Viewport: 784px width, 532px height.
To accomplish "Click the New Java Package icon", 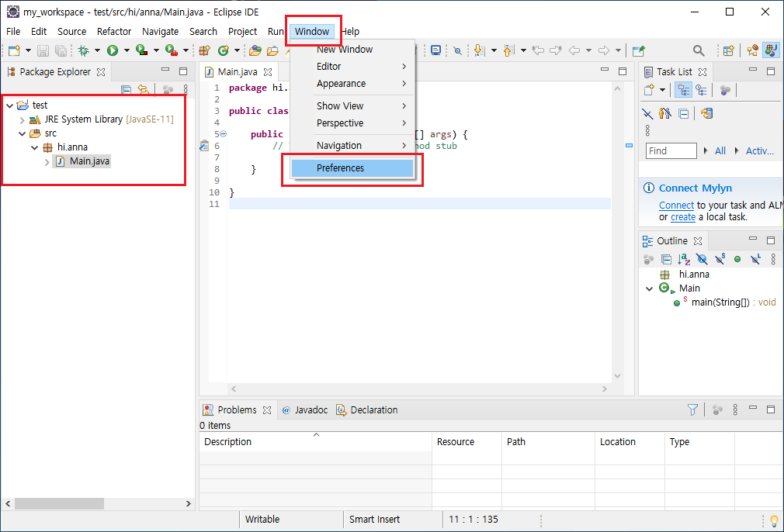I will [x=204, y=50].
